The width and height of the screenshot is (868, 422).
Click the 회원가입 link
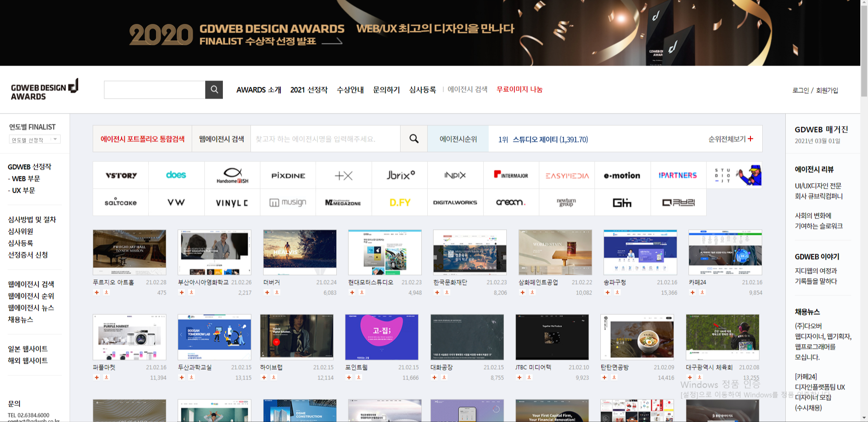coord(827,90)
